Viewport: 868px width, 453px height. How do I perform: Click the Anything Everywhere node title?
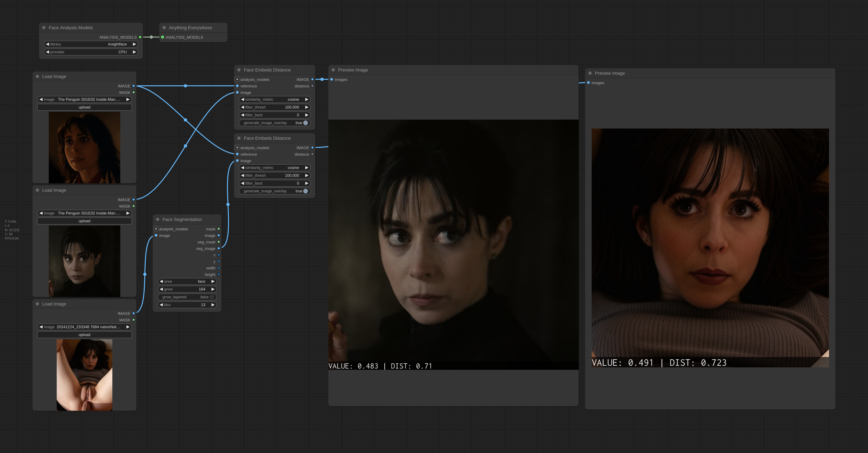[190, 28]
